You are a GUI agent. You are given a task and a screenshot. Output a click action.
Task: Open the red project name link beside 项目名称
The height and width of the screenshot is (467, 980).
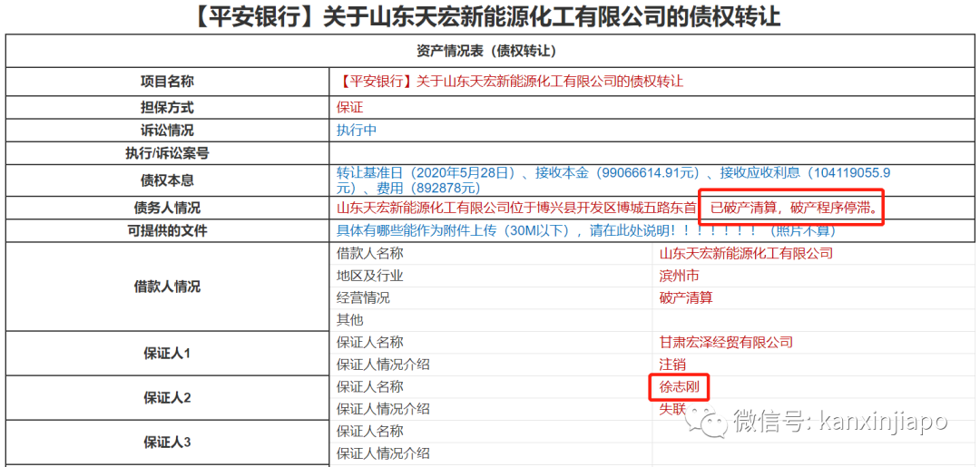(x=510, y=82)
